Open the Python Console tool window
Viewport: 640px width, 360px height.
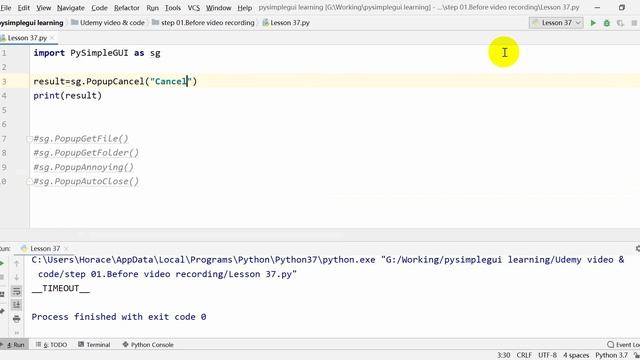coord(148,345)
